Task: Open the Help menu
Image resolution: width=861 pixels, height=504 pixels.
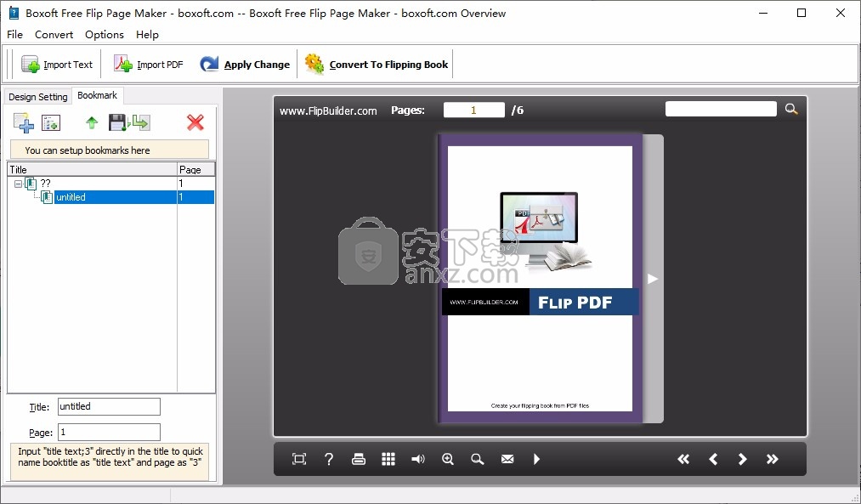Action: (x=147, y=35)
